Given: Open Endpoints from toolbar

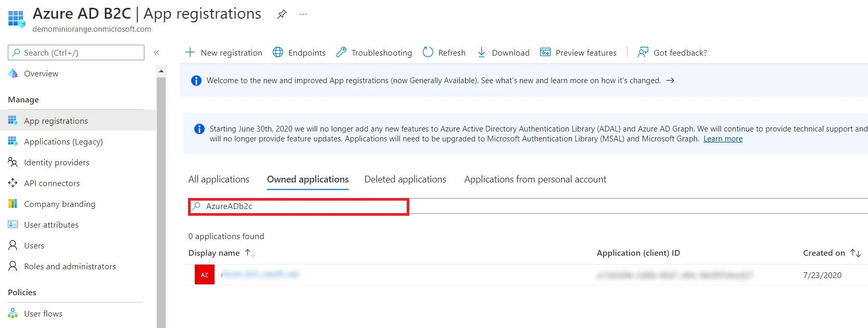Looking at the screenshot, I should click(x=299, y=53).
